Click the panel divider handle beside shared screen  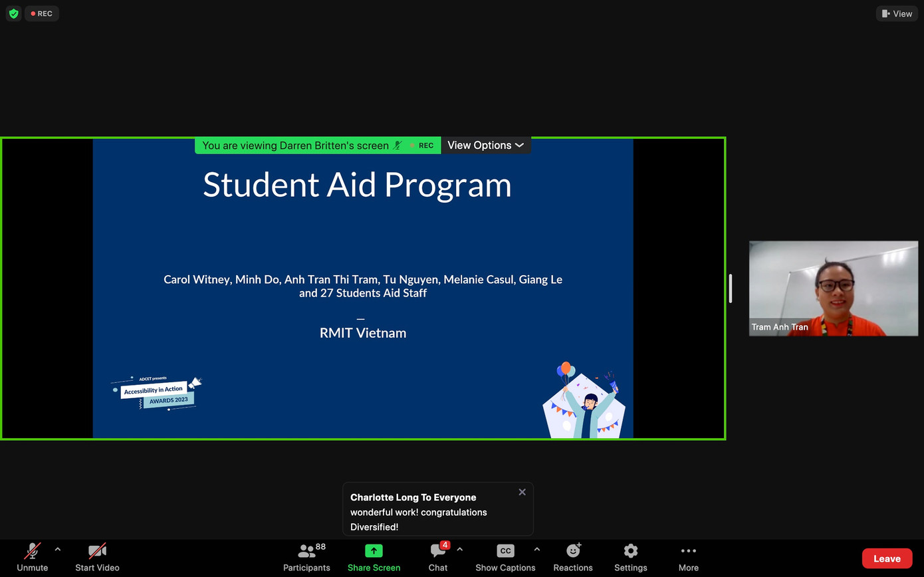(731, 288)
